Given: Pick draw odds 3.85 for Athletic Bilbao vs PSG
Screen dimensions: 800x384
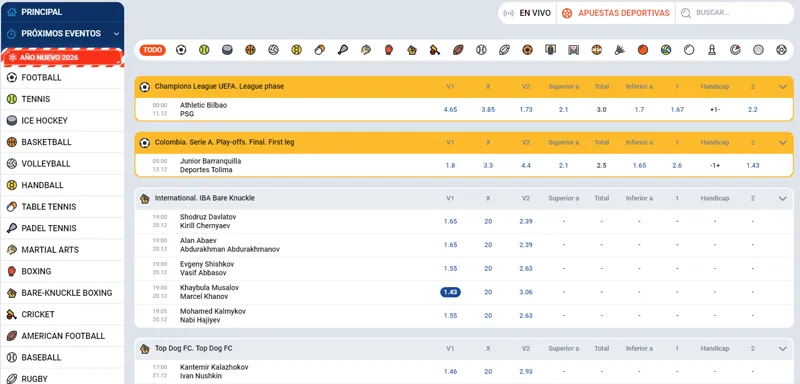Looking at the screenshot, I should pyautogui.click(x=488, y=110).
